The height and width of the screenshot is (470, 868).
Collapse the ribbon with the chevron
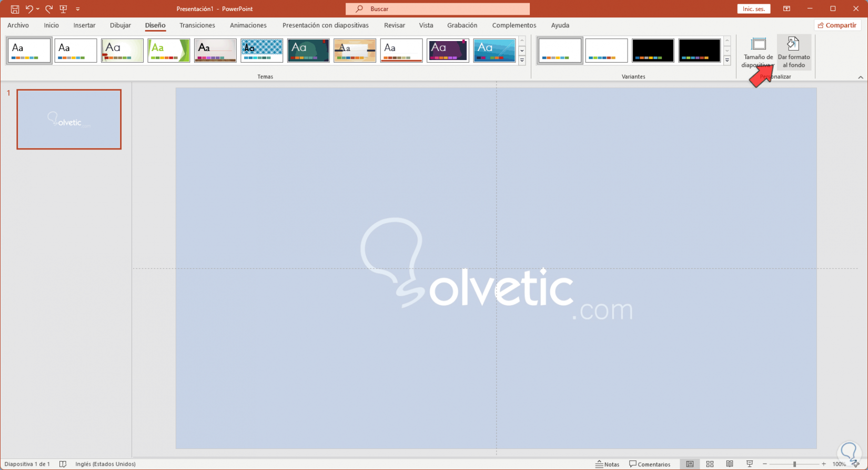(861, 77)
